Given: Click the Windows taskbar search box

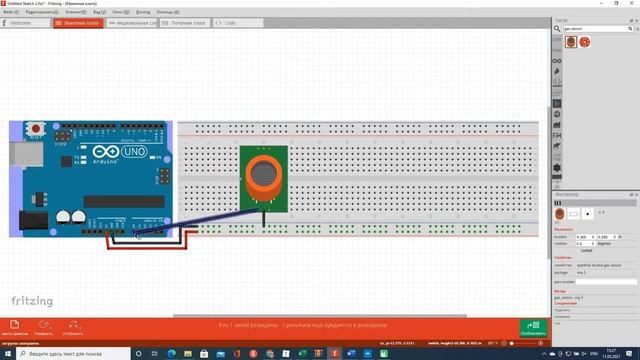Looking at the screenshot, I should [x=73, y=353].
